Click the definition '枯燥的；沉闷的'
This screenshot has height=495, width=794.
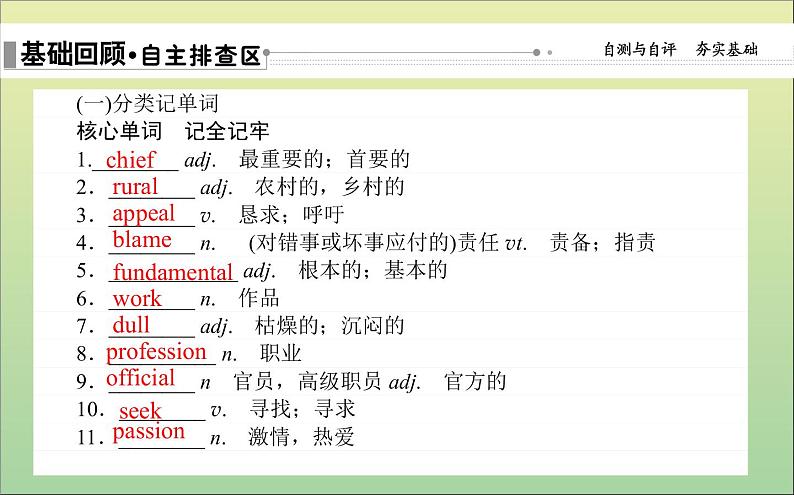[330, 326]
